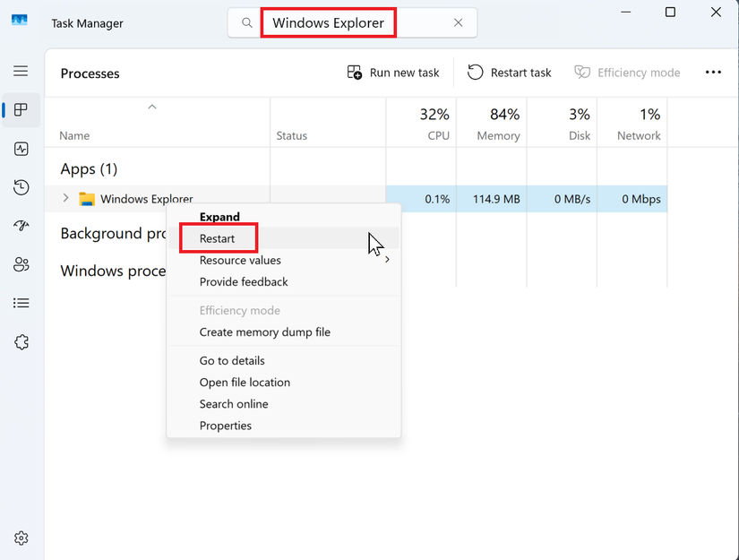739x560 pixels.
Task: Open the Services page icon
Action: pyautogui.click(x=21, y=341)
